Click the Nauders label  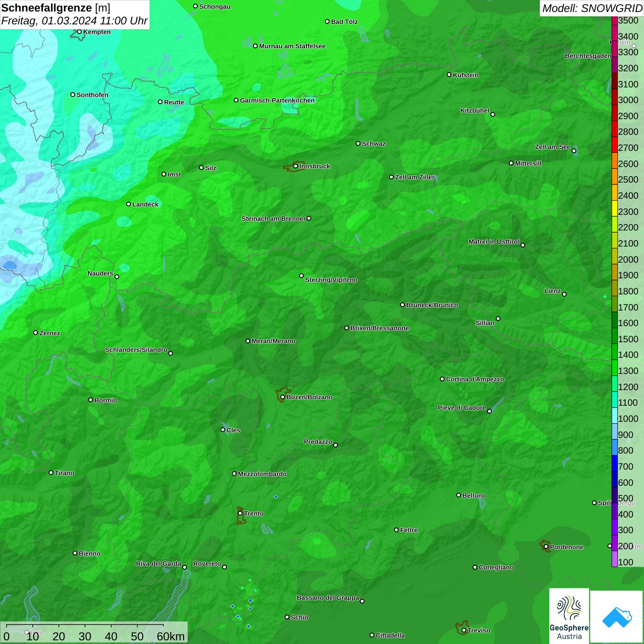(x=100, y=273)
